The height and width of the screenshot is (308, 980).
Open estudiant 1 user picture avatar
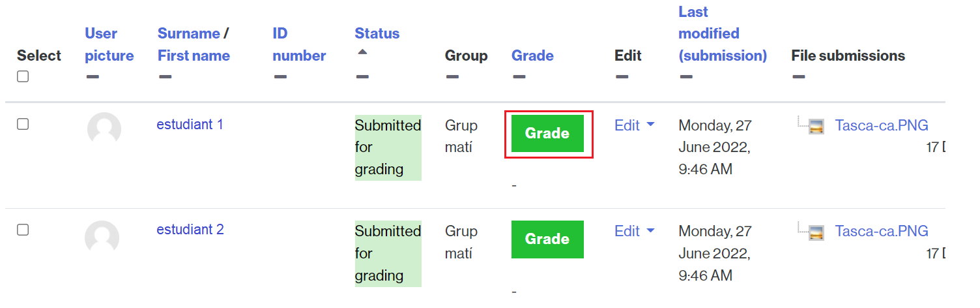coord(104,129)
